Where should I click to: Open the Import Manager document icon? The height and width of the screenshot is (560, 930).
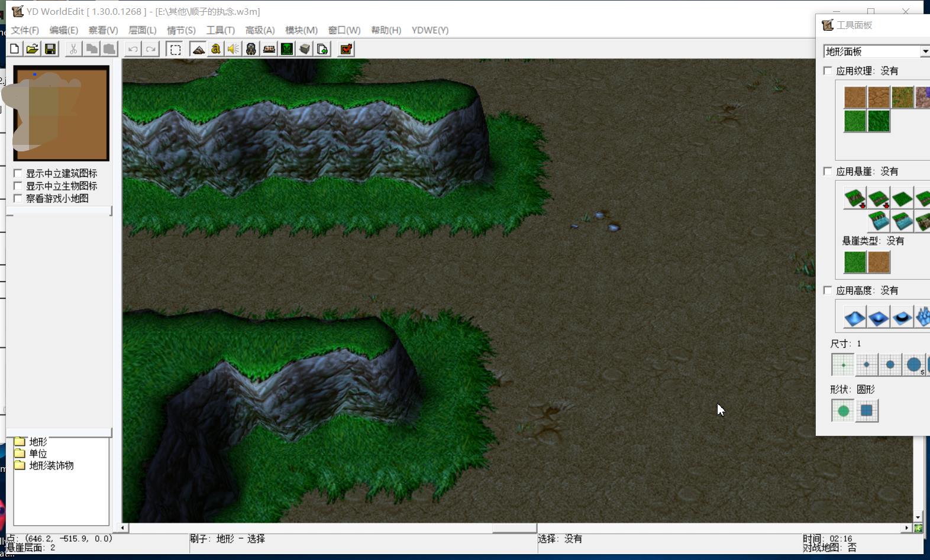point(322,49)
